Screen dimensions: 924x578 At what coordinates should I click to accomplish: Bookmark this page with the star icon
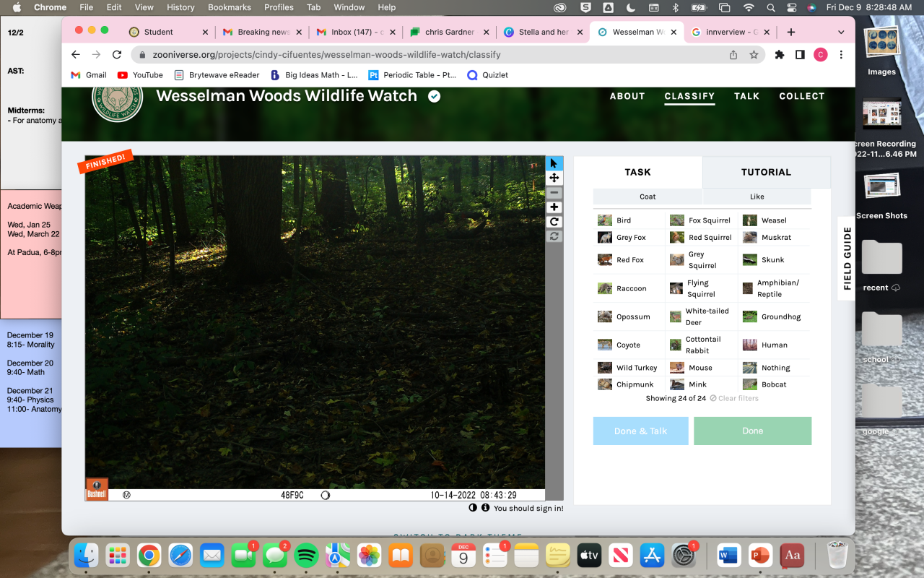pos(754,55)
